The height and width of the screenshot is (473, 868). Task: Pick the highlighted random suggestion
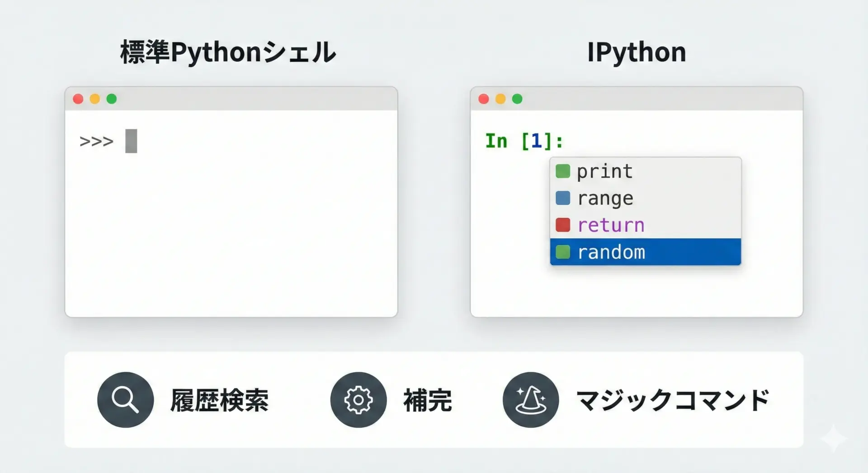coord(611,252)
